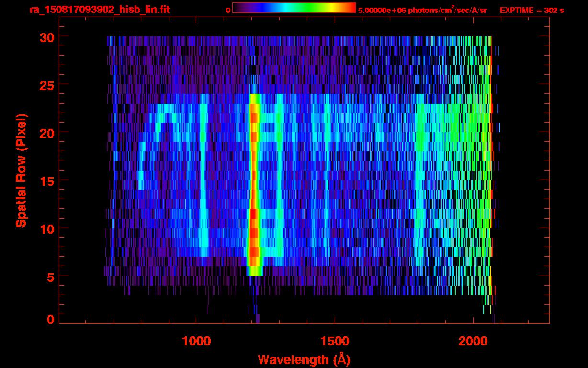Click the Spatial Row (Pixel) axis label
The width and height of the screenshot is (588, 368).
[x=21, y=170]
